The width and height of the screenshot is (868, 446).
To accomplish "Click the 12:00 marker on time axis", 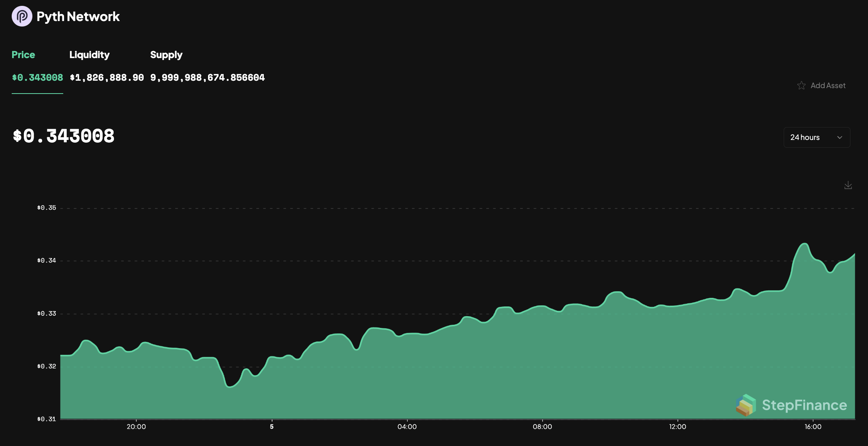I will (x=678, y=427).
